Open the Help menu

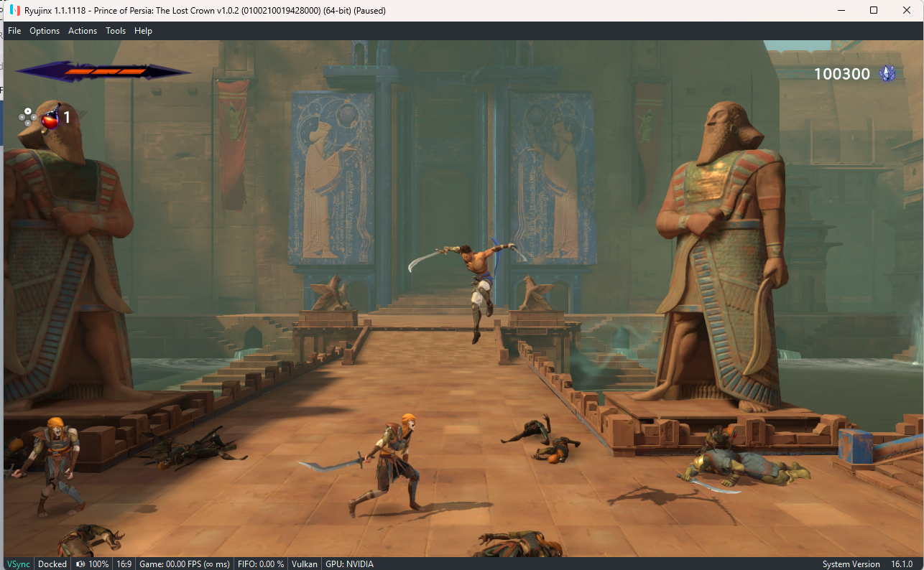click(143, 31)
